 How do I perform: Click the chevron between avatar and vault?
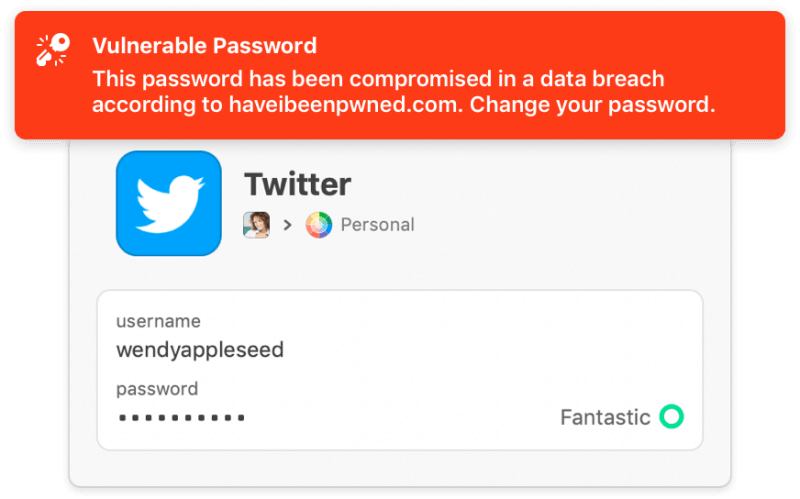(288, 226)
